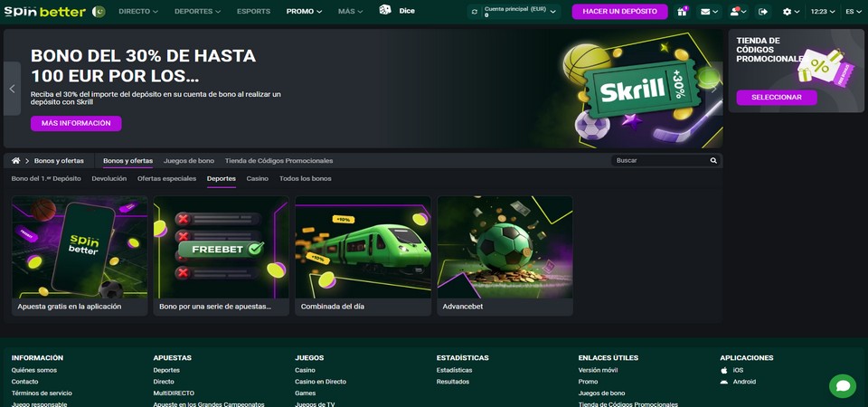Click the Android app icon

pyautogui.click(x=724, y=382)
